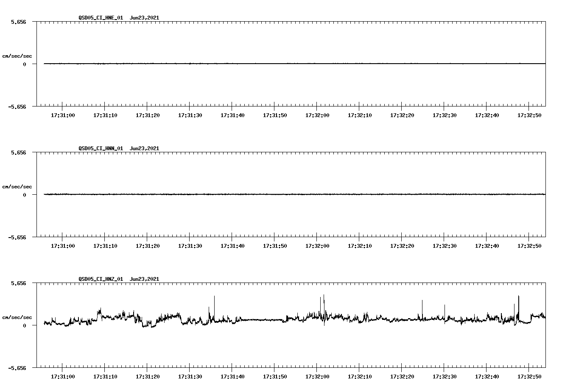
Task: Click the 17:32:50 time label under HNN plot
Action: [x=529, y=246]
